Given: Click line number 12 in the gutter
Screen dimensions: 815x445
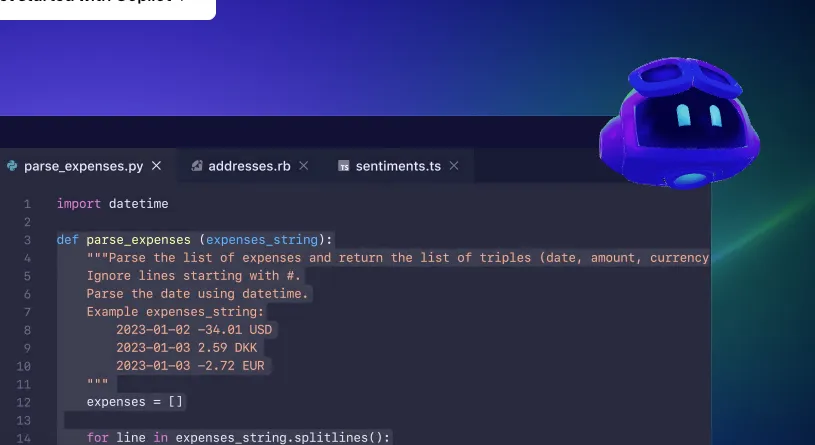Looking at the screenshot, I should point(23,402).
